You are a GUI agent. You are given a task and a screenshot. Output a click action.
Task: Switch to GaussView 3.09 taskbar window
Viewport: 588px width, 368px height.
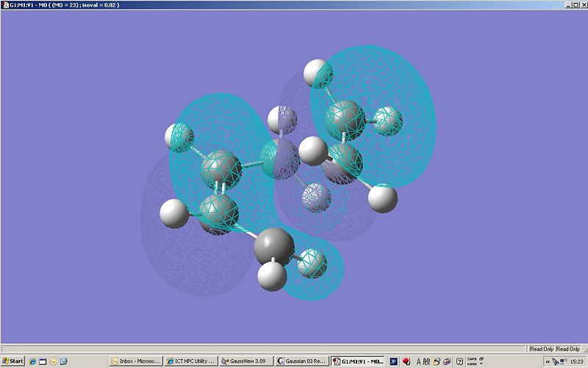(246, 361)
